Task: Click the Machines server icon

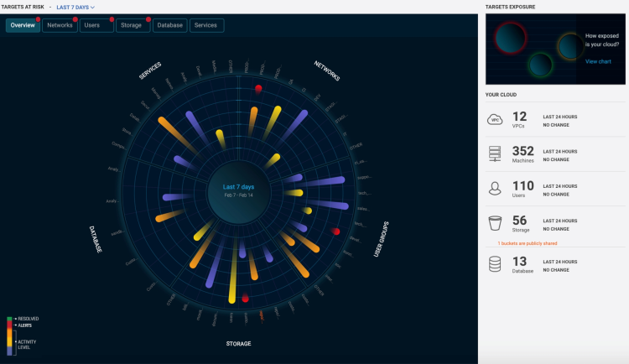Action: click(x=495, y=154)
